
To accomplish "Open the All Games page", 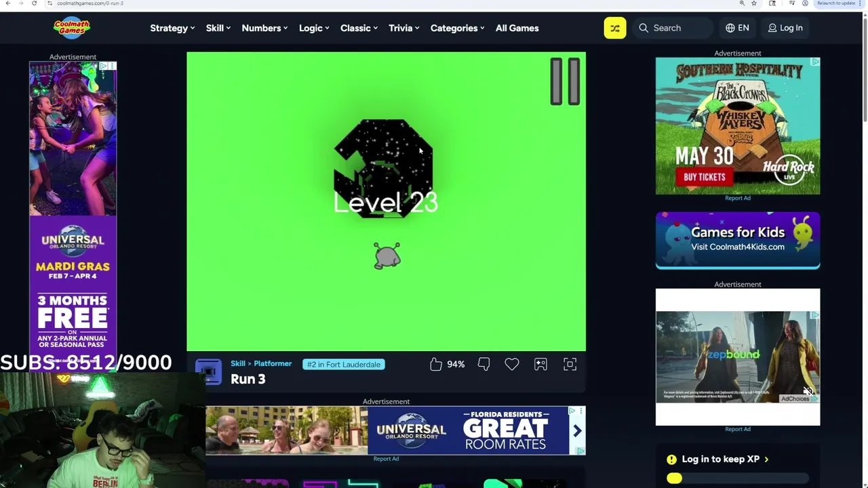I will tap(517, 28).
